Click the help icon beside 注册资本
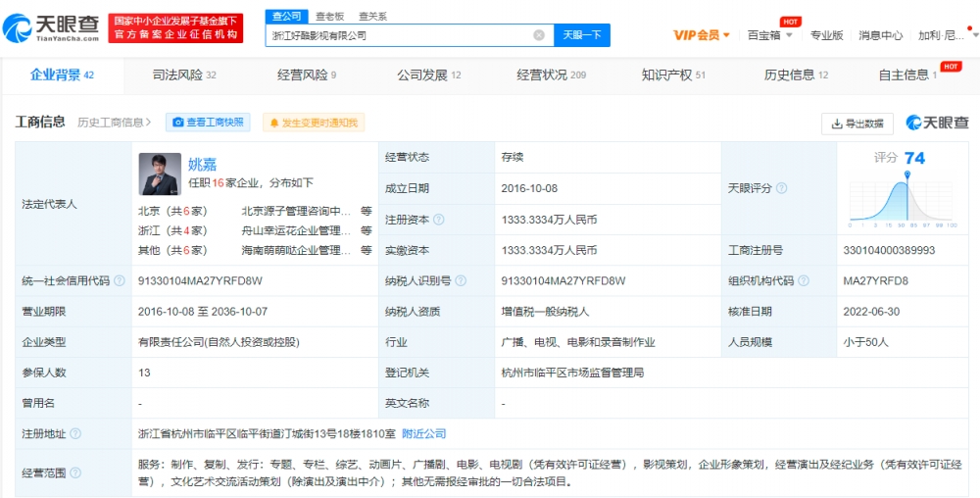The image size is (980, 498). point(439,220)
